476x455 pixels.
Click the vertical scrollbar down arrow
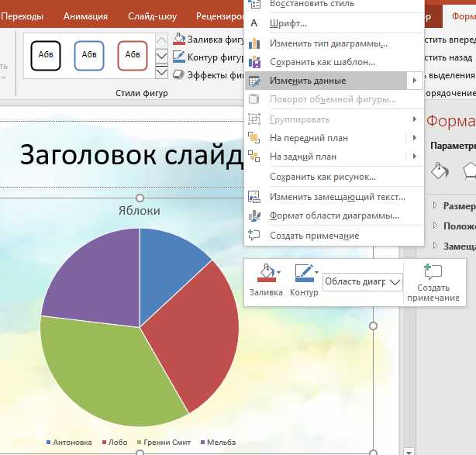tap(409, 452)
